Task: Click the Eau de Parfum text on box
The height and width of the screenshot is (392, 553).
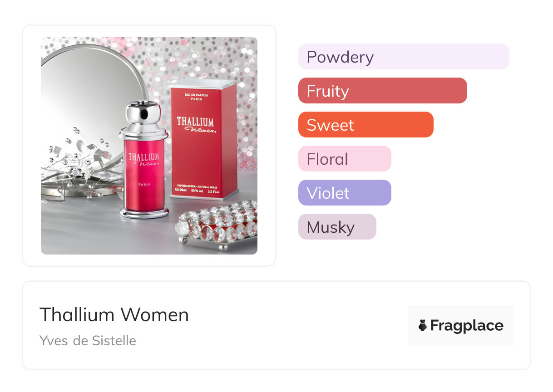Action: click(197, 94)
